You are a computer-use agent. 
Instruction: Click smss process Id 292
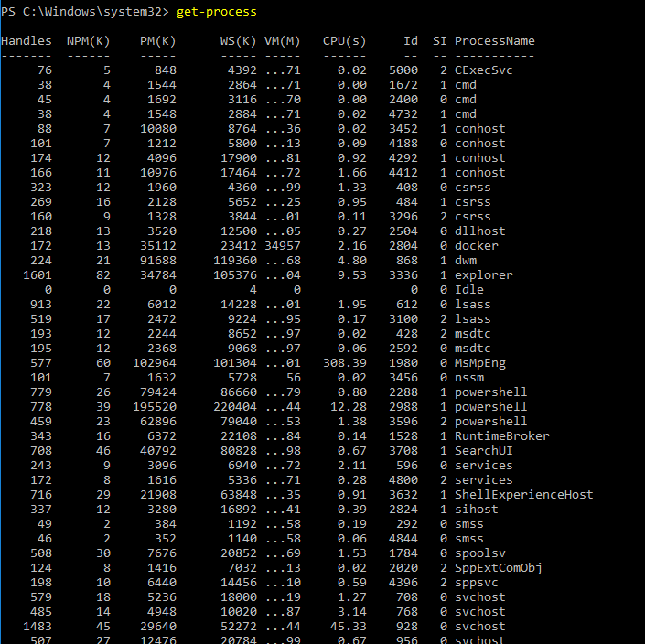407,524
